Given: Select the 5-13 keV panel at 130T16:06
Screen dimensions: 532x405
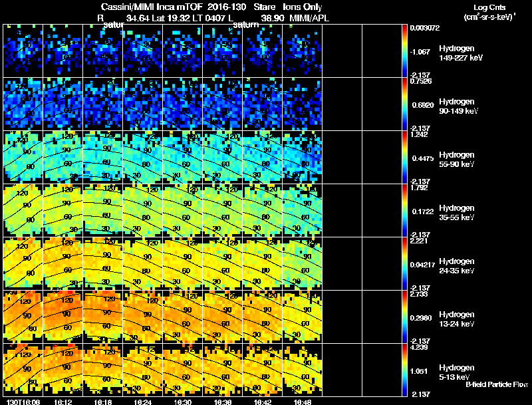Looking at the screenshot, I should [23, 370].
